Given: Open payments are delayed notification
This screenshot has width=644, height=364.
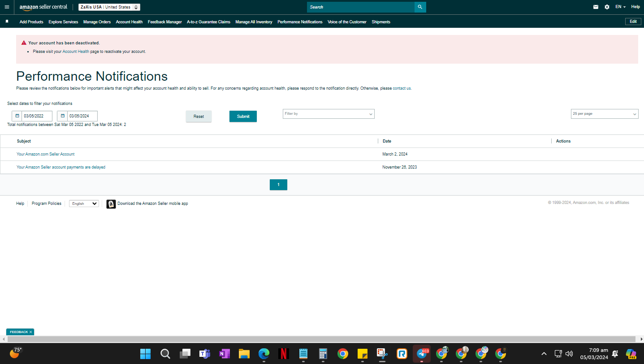Looking at the screenshot, I should click(61, 167).
